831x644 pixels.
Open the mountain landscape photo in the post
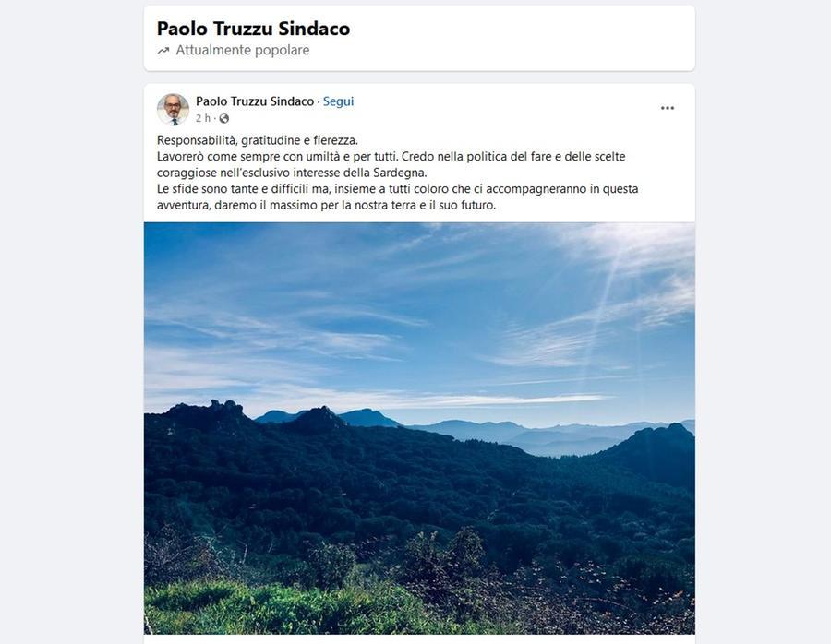point(419,429)
